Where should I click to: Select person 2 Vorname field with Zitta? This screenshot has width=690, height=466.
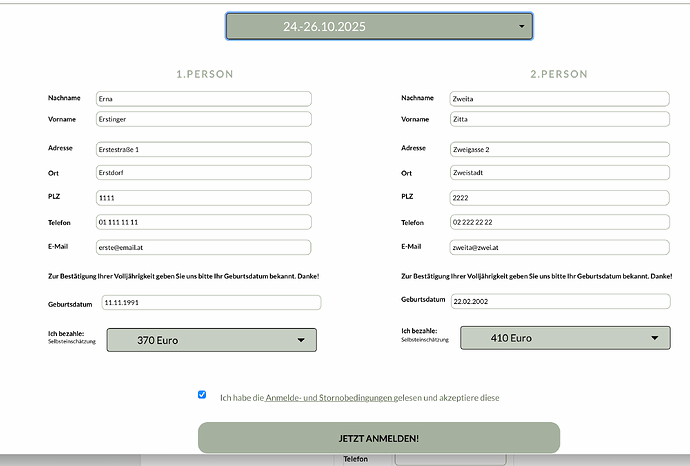[x=558, y=119]
